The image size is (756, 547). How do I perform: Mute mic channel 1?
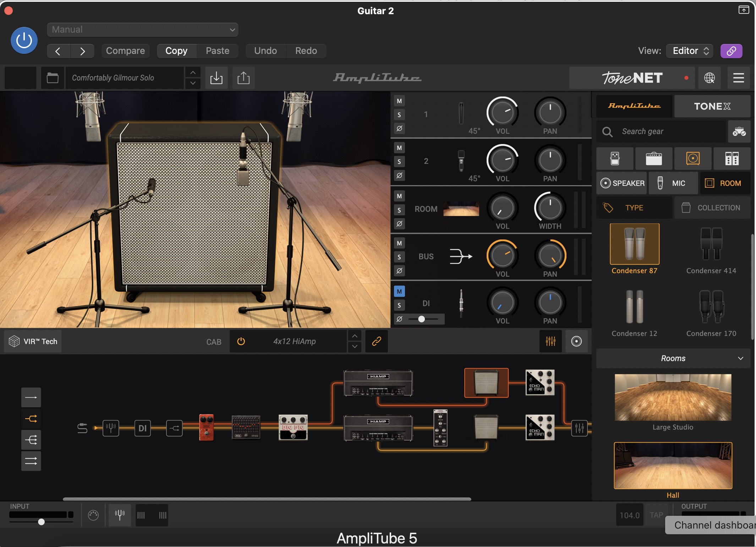point(399,101)
